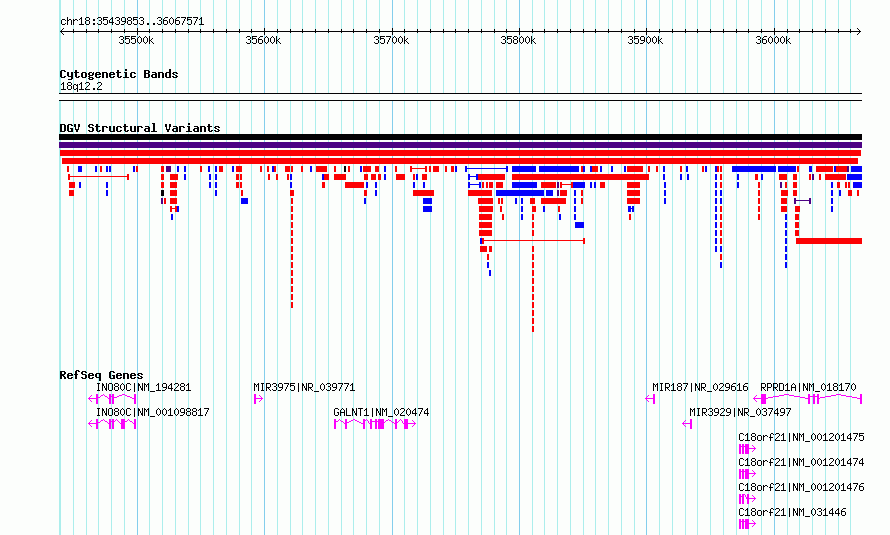Select the black full-width structural variant bar
The image size is (890, 535).
[460, 137]
